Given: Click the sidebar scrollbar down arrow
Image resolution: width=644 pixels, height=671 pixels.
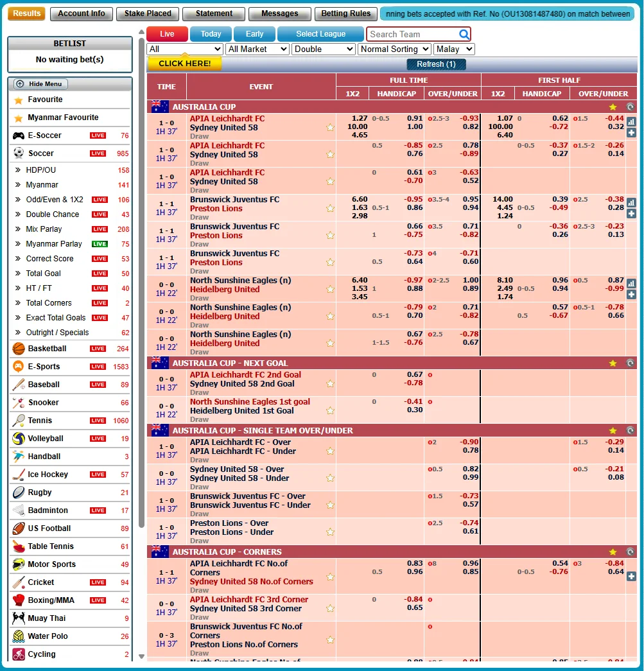Looking at the screenshot, I should point(142,656).
